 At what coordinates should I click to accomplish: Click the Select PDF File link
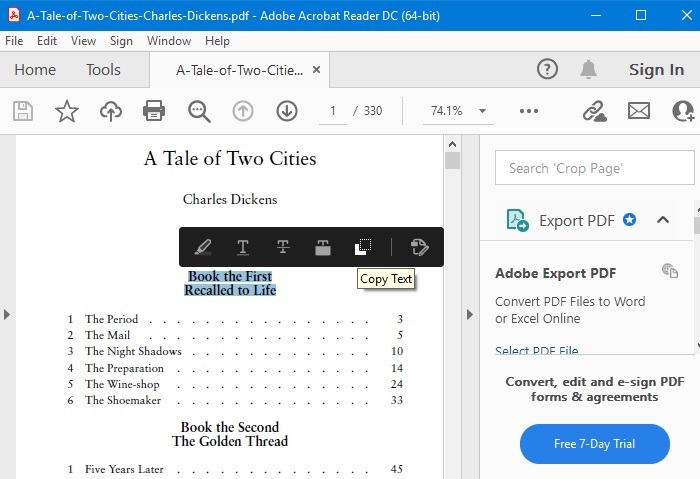pos(537,350)
